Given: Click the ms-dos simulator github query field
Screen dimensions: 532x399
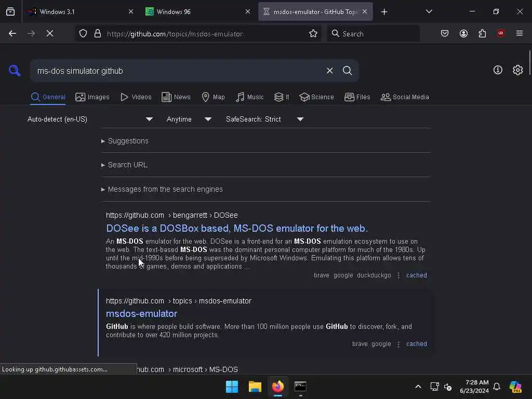Looking at the screenshot, I should (177, 71).
